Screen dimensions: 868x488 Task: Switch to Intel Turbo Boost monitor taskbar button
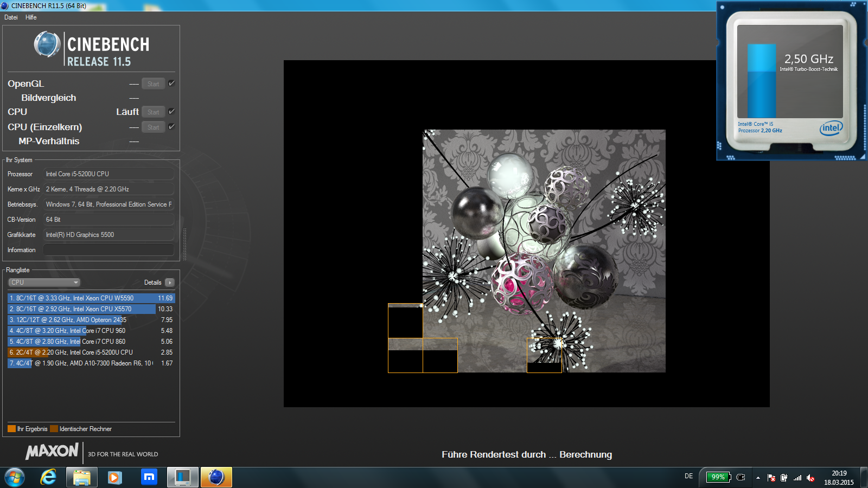[182, 477]
